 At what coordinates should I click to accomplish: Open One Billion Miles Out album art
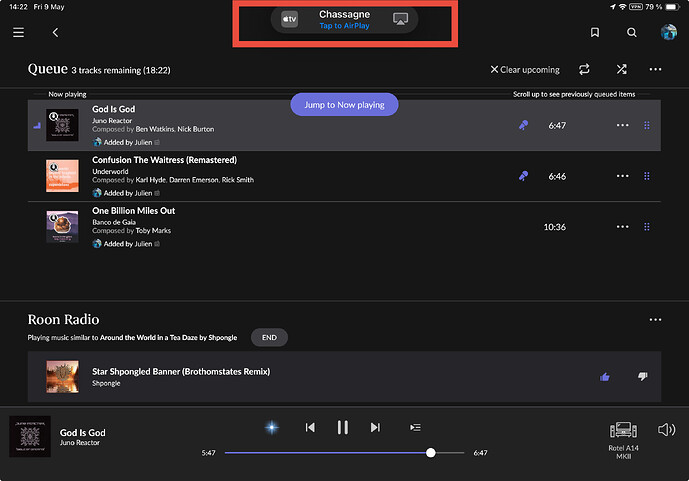point(62,227)
